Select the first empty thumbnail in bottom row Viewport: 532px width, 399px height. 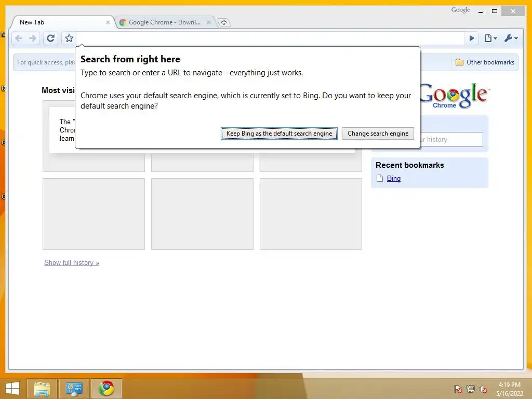click(94, 214)
